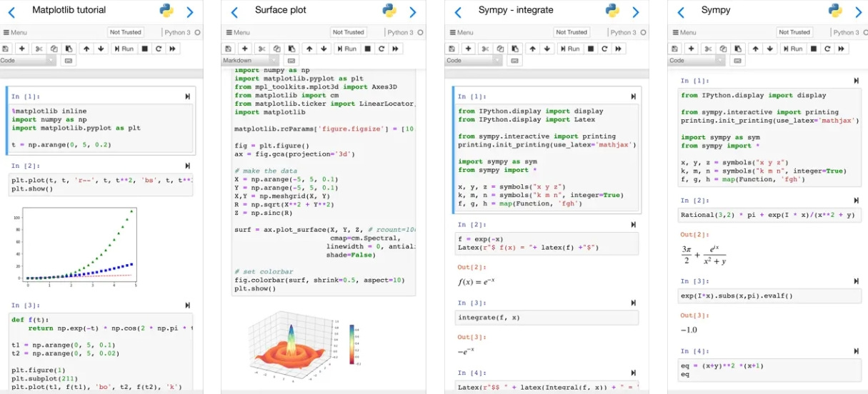Screen dimensions: 868x394
Task: Run cell In [2] in Matplotlib tutorial
Action: coord(188,166)
